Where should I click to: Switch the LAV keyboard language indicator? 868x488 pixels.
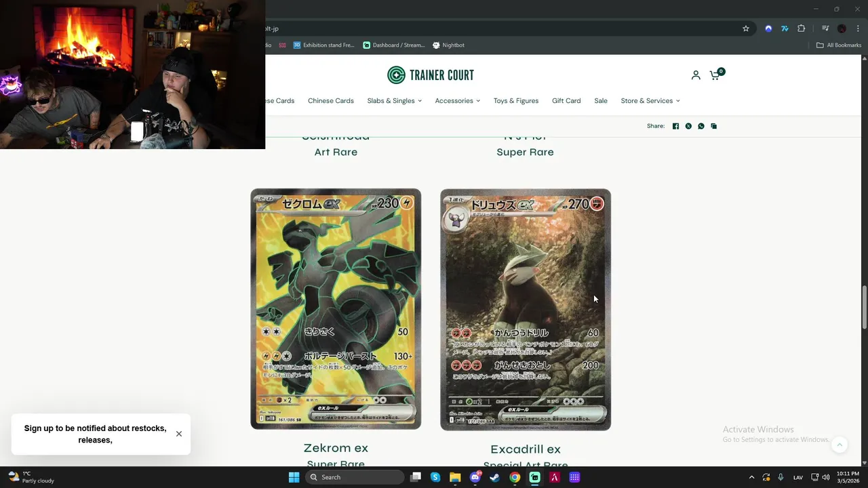(798, 477)
